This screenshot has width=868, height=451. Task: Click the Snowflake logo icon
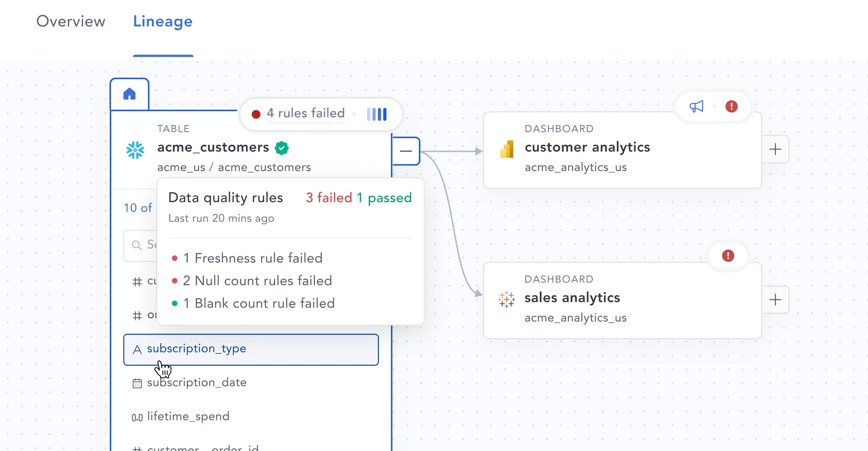click(135, 150)
